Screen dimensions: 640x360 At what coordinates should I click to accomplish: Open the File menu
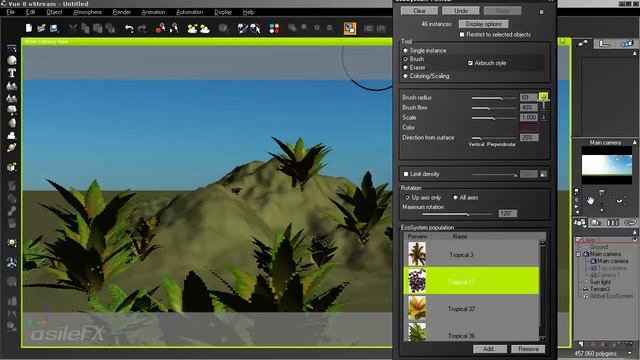(x=11, y=12)
